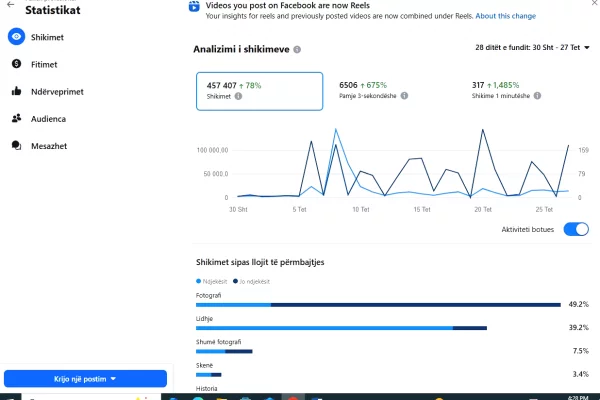Click info icon beside Shikime 1 minutëshe
The width and height of the screenshot is (600, 400).
538,97
